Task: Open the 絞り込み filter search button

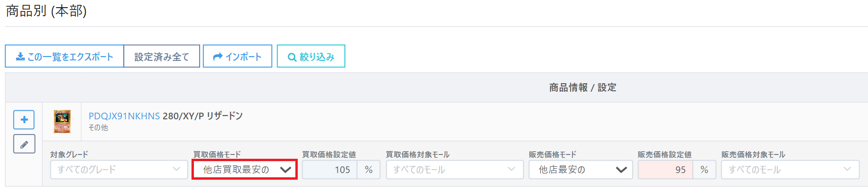Action: 311,57
